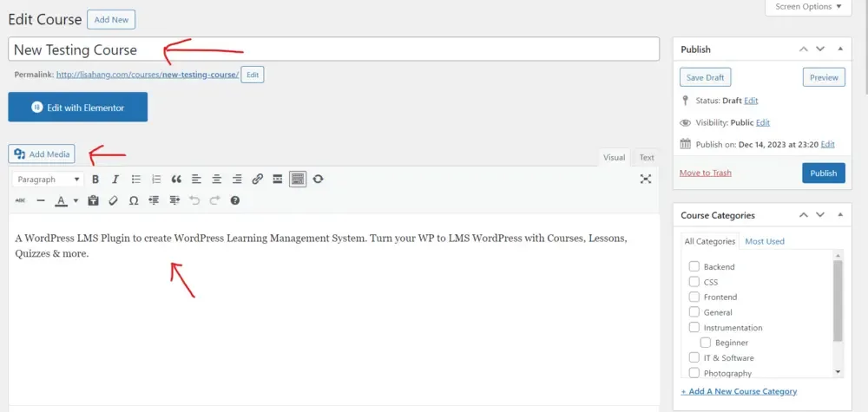
Task: Enter distraction-free fullscreen mode
Action: [646, 179]
